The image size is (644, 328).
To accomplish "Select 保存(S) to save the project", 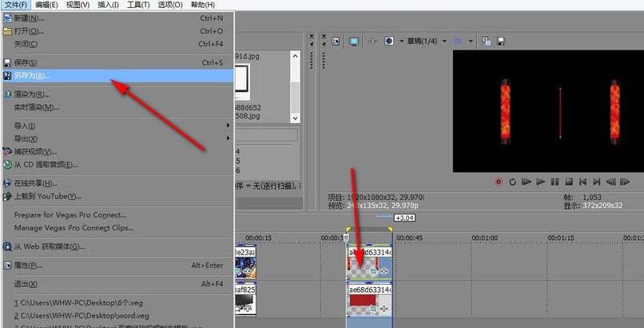I will point(118,62).
